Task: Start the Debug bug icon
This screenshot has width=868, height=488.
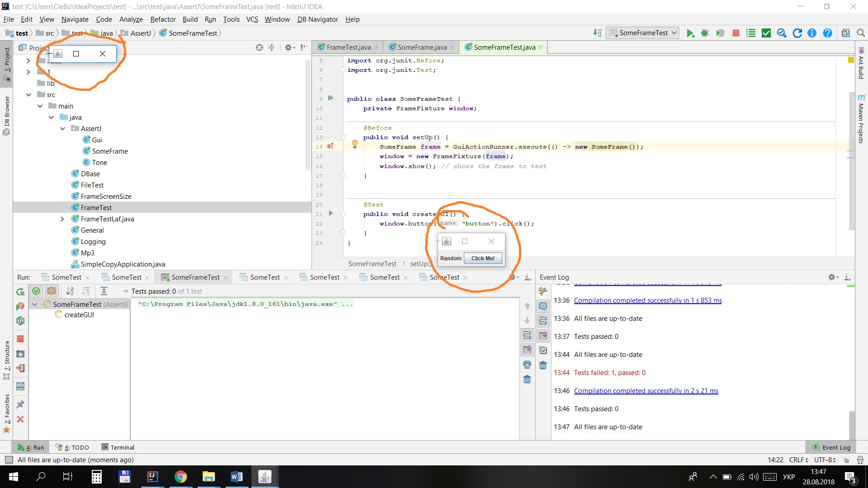Action: click(x=705, y=33)
